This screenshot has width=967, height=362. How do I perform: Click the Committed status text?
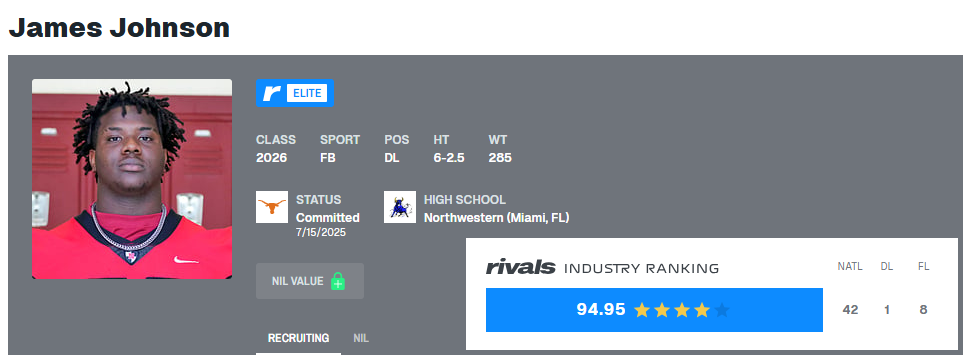(x=327, y=218)
